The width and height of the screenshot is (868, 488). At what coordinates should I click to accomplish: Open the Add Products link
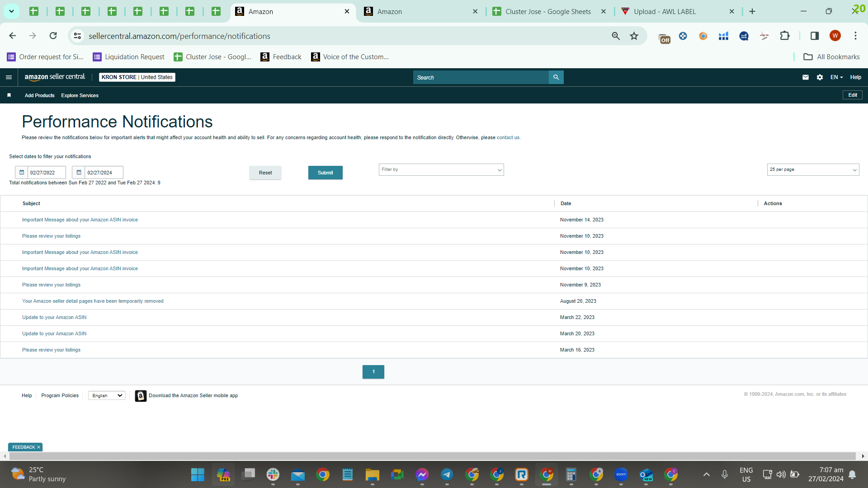(39, 96)
